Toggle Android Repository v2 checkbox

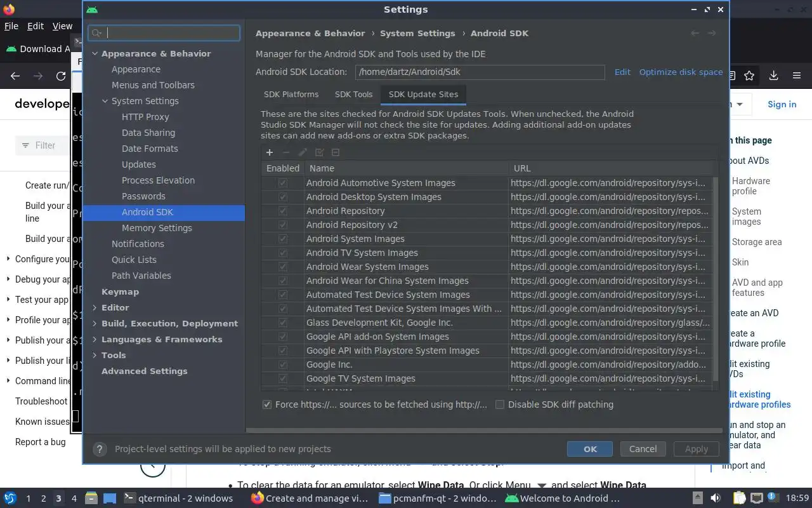coord(283,225)
